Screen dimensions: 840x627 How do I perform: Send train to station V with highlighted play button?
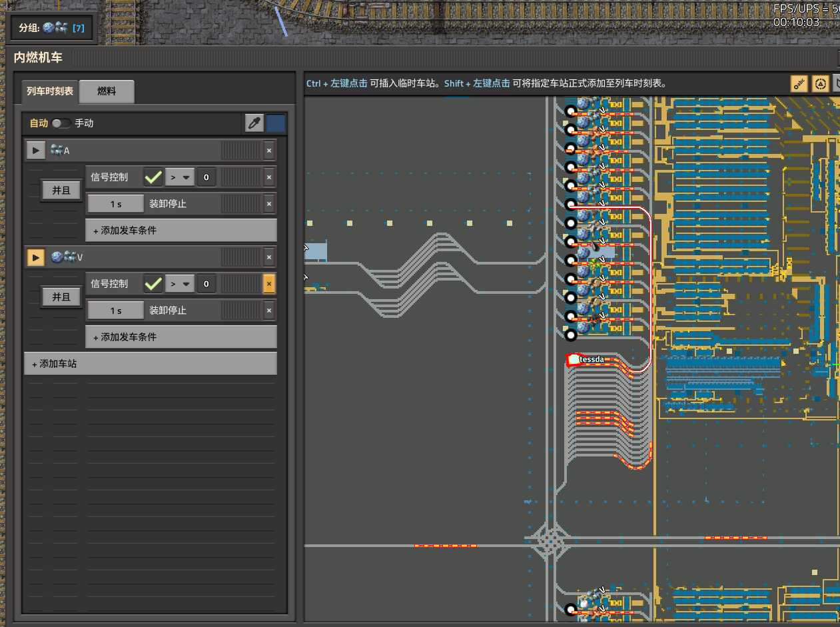pos(36,257)
